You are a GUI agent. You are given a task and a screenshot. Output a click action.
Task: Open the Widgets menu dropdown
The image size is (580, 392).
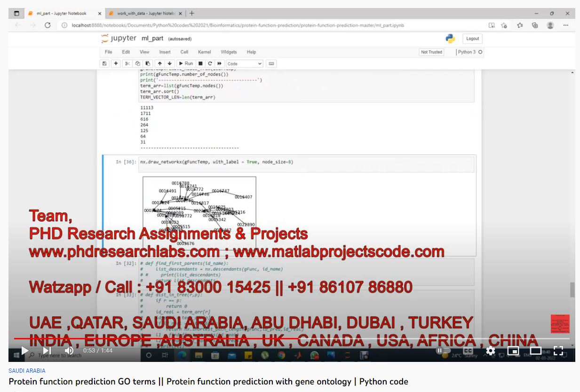coord(229,52)
